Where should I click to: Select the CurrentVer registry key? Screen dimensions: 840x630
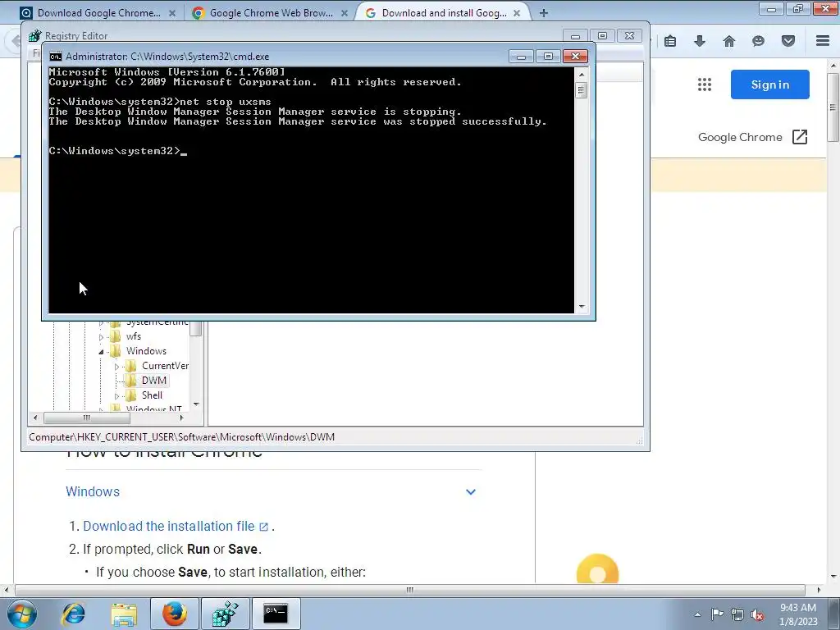[165, 366]
